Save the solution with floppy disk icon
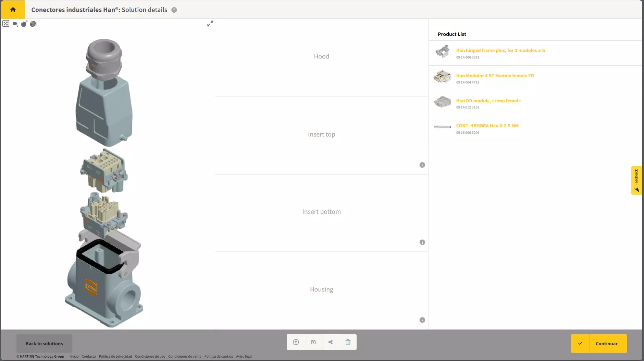Screen dimensions: 644x361 point(313,342)
